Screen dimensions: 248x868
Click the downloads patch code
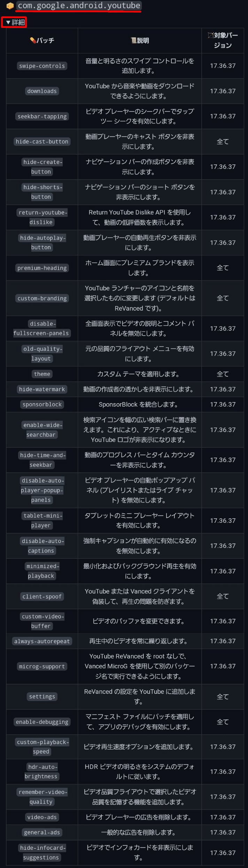pyautogui.click(x=42, y=91)
